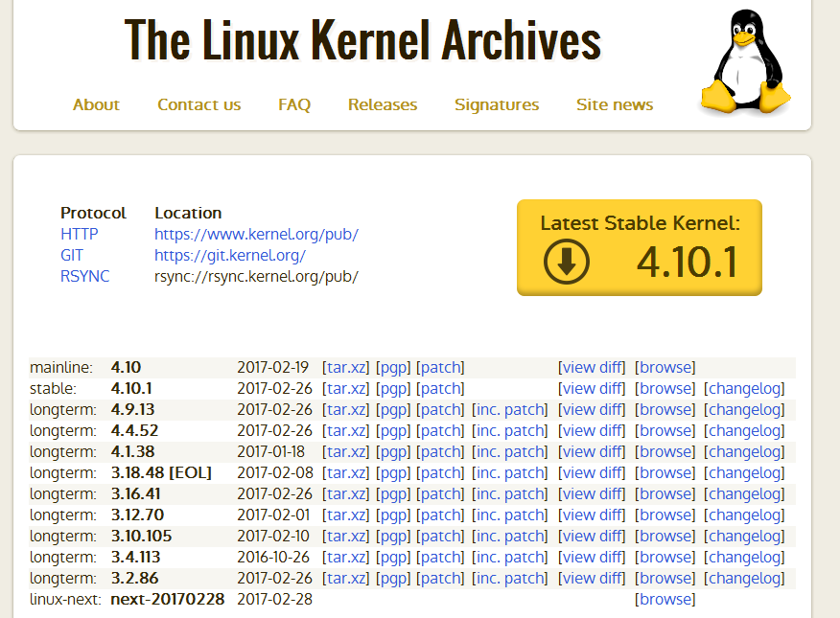Select the 3.18.48 [EOL] version text
The height and width of the screenshot is (618, 840).
click(161, 473)
